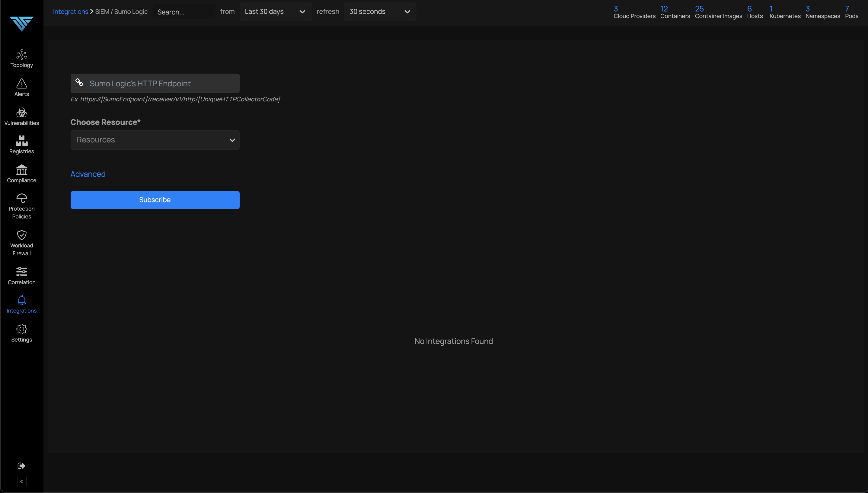
Task: View the 25 Container Images
Action: coord(718,12)
